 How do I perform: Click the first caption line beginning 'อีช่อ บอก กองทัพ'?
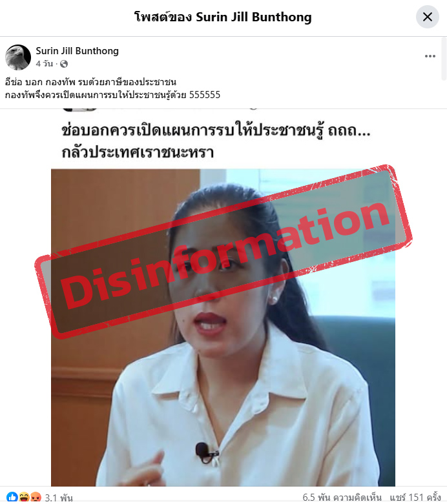90,82
